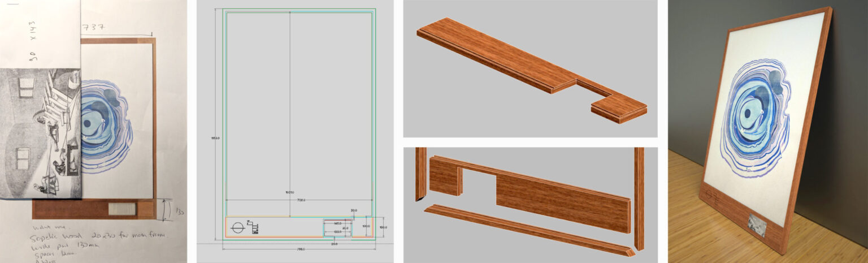The image size is (868, 263).
Task: Click the small label rectangle in drawing
Action: coord(338,228)
